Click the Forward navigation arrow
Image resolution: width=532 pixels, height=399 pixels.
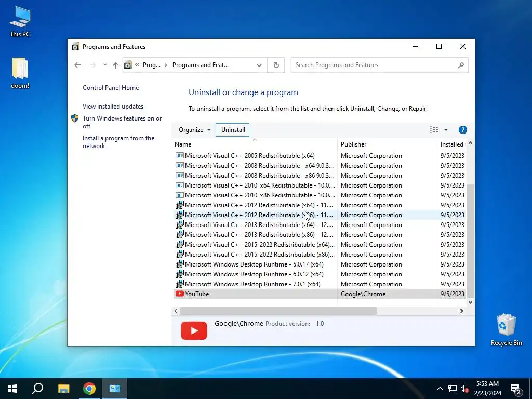(x=92, y=65)
